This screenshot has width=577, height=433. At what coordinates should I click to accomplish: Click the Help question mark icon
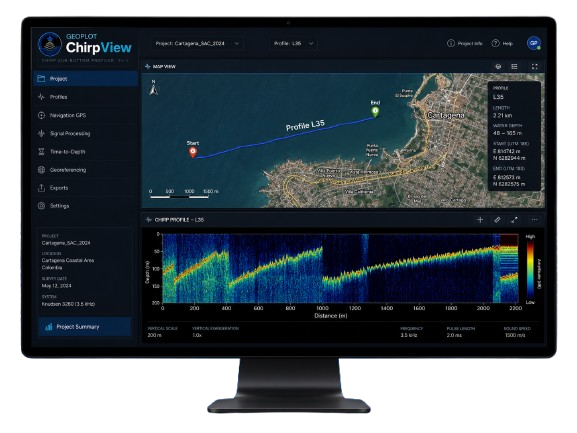point(495,43)
